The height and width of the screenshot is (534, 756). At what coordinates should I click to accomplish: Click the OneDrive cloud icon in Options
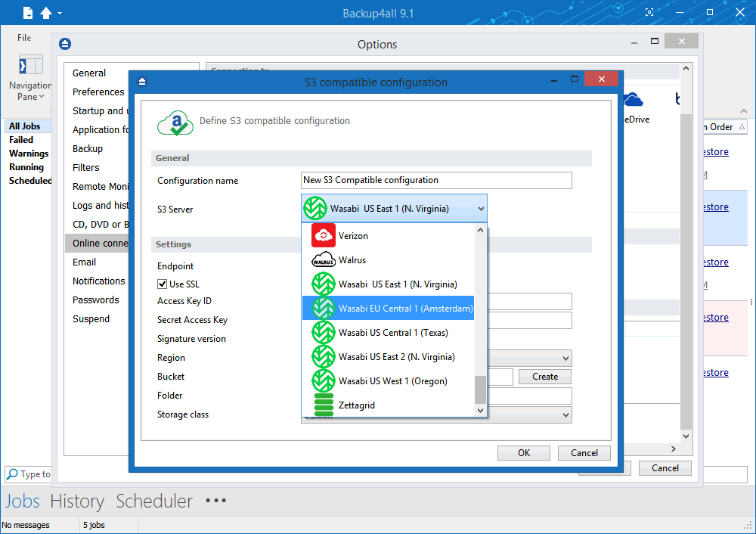[x=633, y=101]
